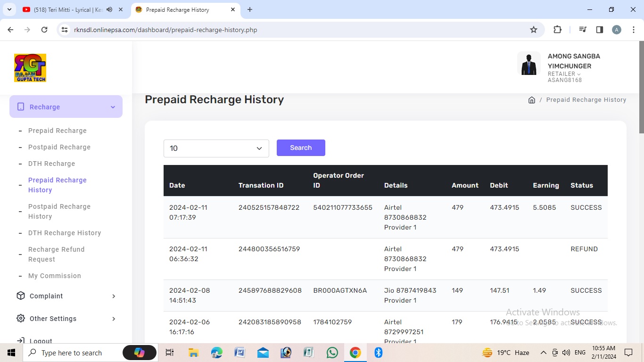Image resolution: width=644 pixels, height=362 pixels.
Task: Go to the My Commission link
Action: 55,276
